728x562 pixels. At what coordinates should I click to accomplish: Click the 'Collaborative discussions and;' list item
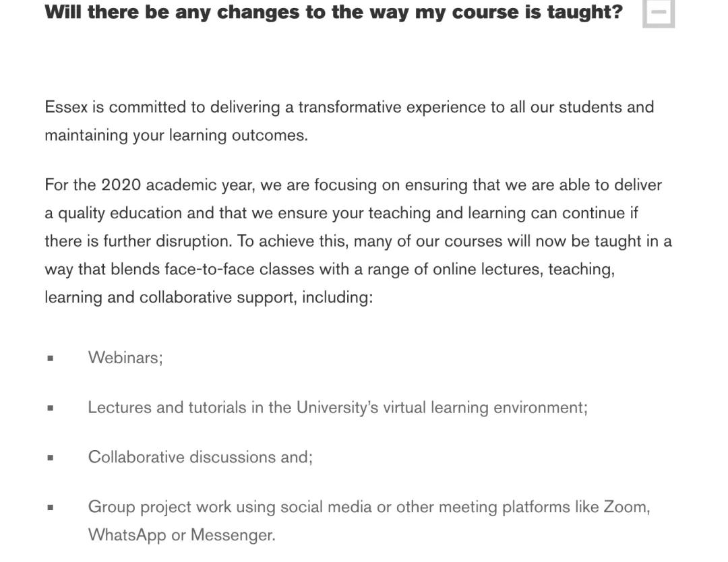coord(200,457)
